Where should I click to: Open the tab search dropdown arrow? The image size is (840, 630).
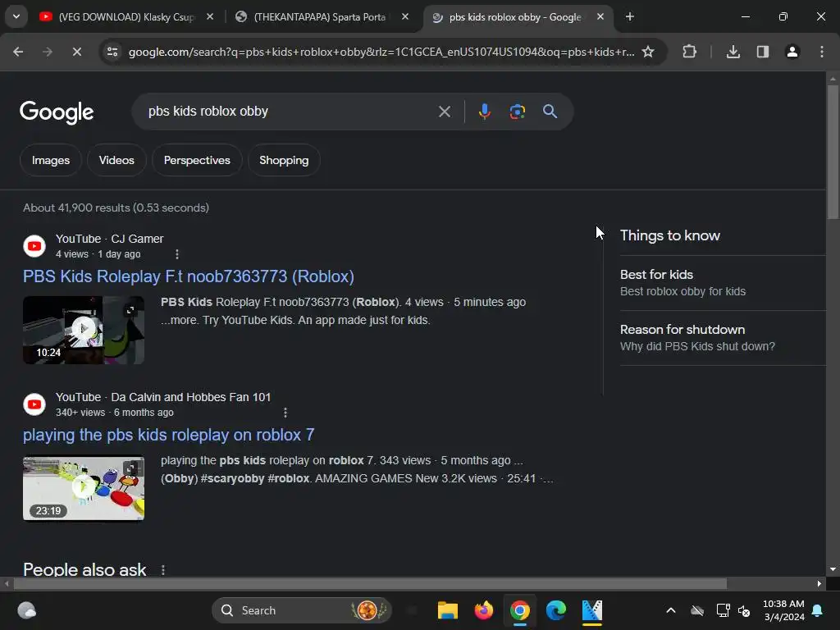click(x=16, y=16)
